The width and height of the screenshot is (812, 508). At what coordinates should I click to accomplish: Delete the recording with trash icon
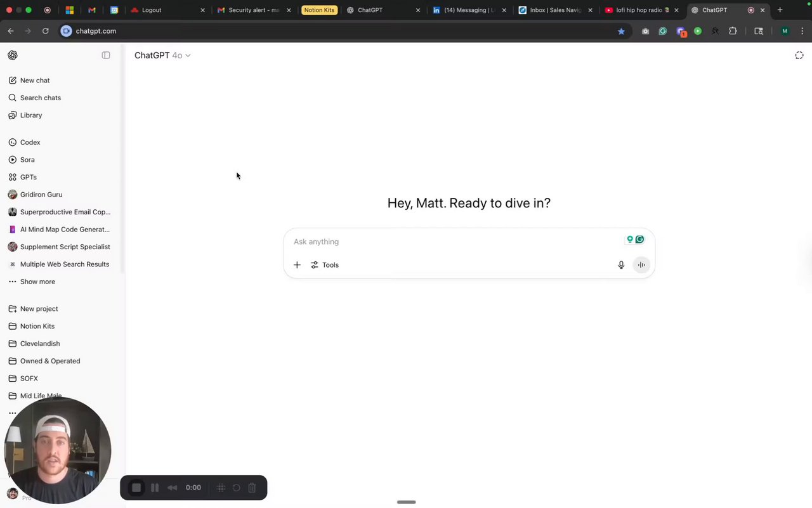252,488
